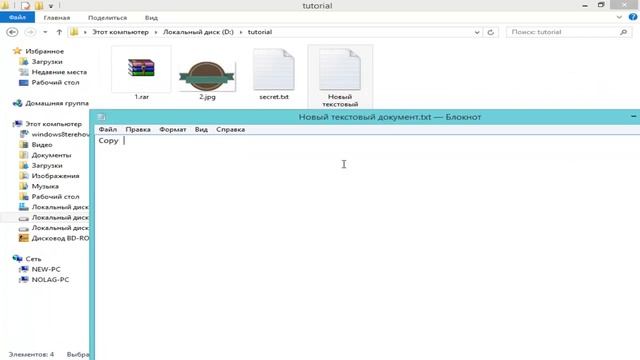This screenshot has height=360, width=640.
Task: Open quick access toolbar customize arrow
Action: [x=51, y=6]
